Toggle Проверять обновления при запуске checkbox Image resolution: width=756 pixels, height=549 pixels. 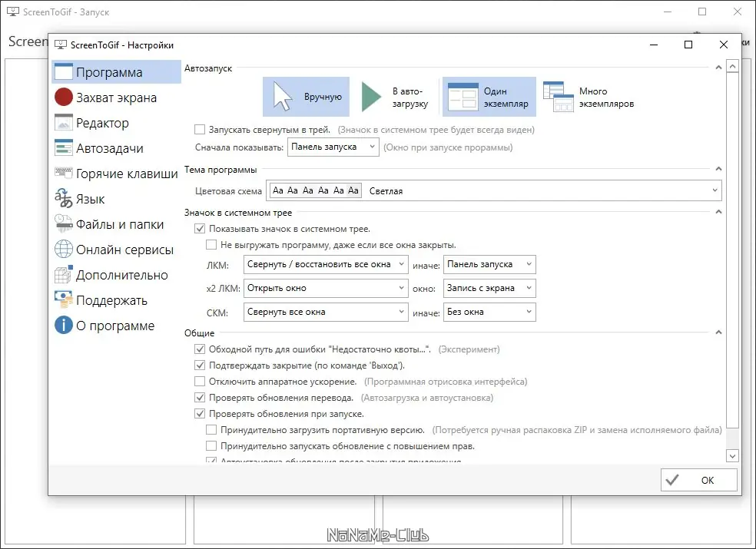pyautogui.click(x=200, y=413)
